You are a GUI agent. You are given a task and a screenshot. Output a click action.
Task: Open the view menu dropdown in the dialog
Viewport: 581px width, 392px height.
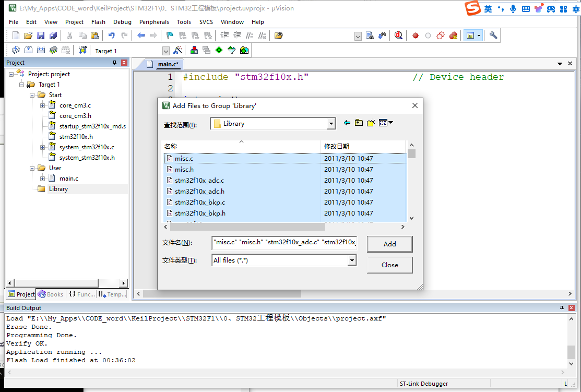[386, 123]
